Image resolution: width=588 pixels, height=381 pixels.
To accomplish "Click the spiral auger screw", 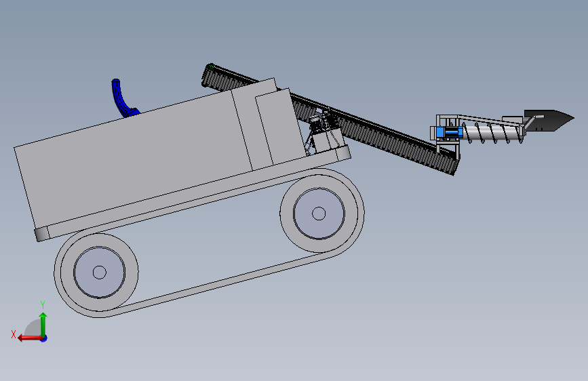I will [493, 133].
